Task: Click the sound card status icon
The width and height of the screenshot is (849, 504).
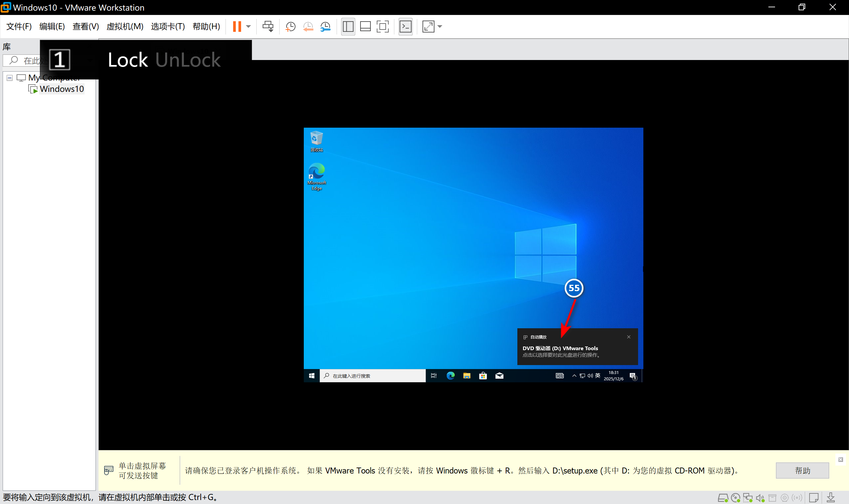Action: coord(760,498)
